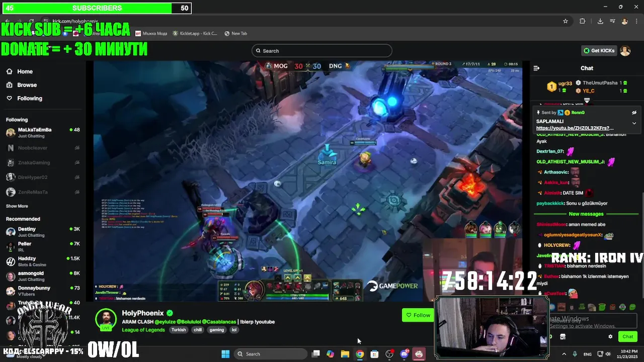The width and height of the screenshot is (644, 362).
Task: Open Destiny recommended channel
Action: point(43,232)
